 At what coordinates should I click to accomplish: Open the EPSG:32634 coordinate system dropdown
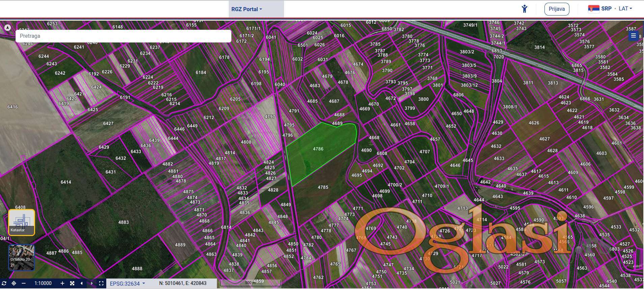click(127, 284)
